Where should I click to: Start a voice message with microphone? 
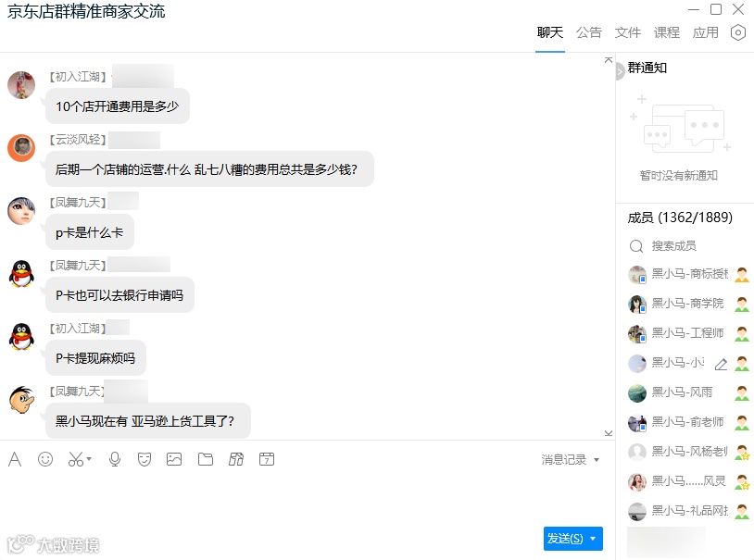(x=115, y=459)
